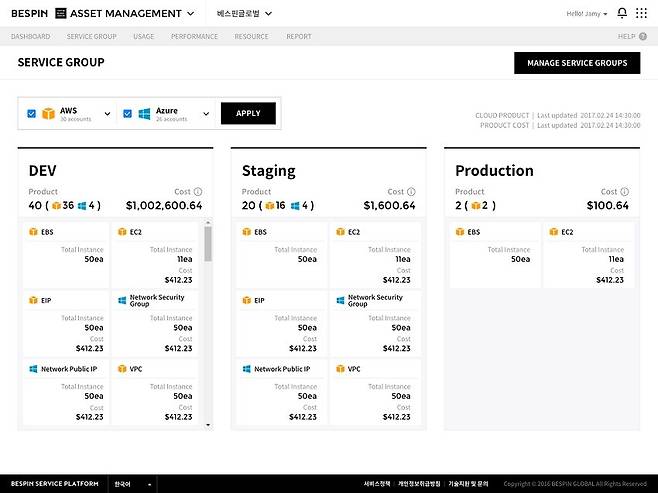Click the Network Security Group Azure icon in DEV
Image resolution: width=658 pixels, height=493 pixels.
click(122, 300)
